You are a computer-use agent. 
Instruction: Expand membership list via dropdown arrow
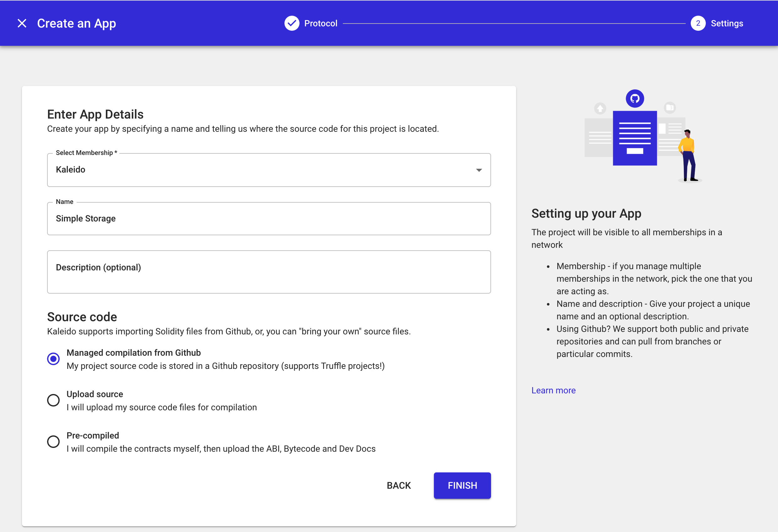(479, 170)
